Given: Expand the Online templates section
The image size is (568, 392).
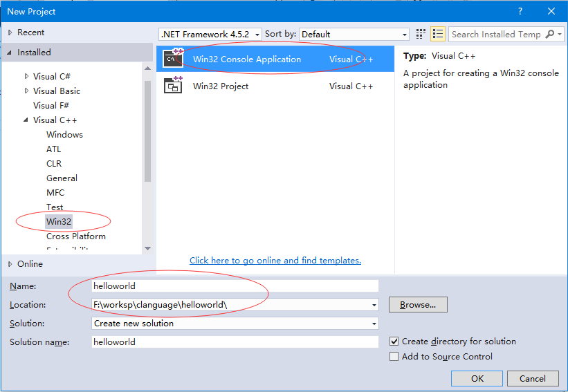Looking at the screenshot, I should pyautogui.click(x=10, y=263).
